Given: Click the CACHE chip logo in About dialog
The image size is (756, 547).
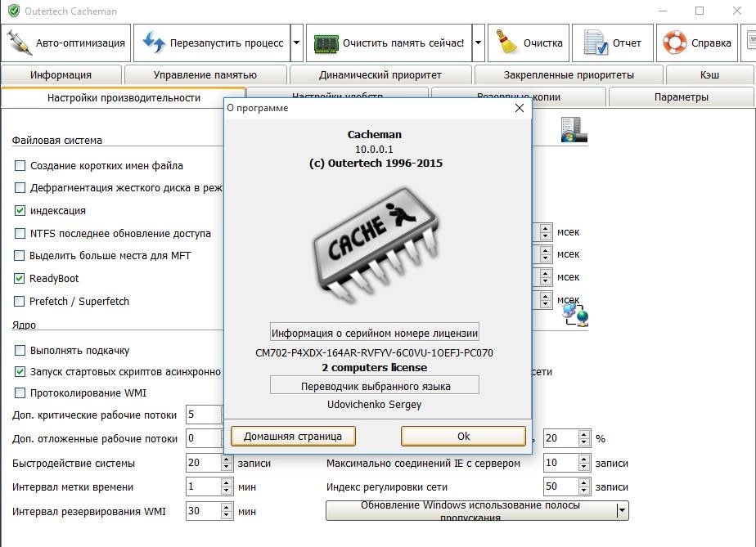Looking at the screenshot, I should [x=376, y=244].
